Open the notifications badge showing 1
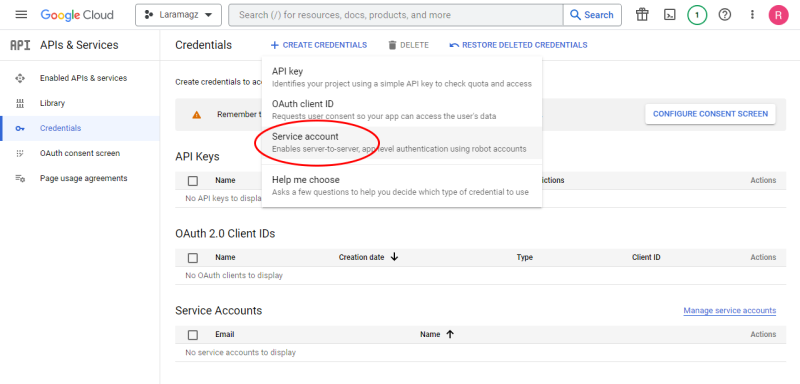Image resolution: width=800 pixels, height=384 pixels. [x=697, y=15]
